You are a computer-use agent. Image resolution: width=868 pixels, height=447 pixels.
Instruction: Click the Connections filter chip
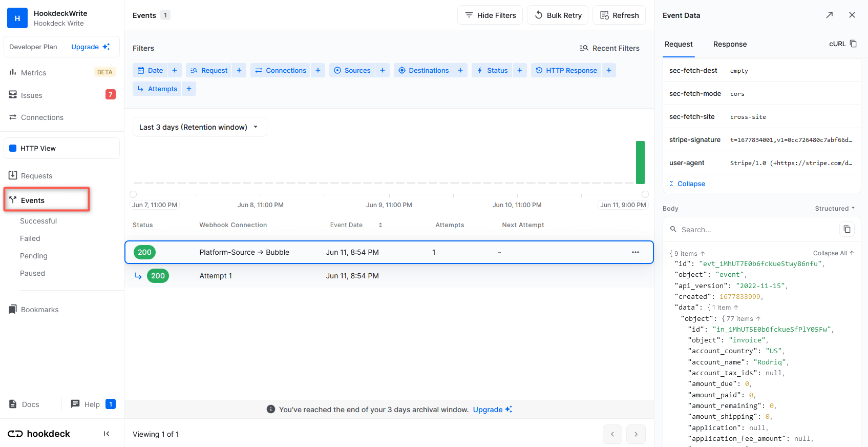(281, 70)
